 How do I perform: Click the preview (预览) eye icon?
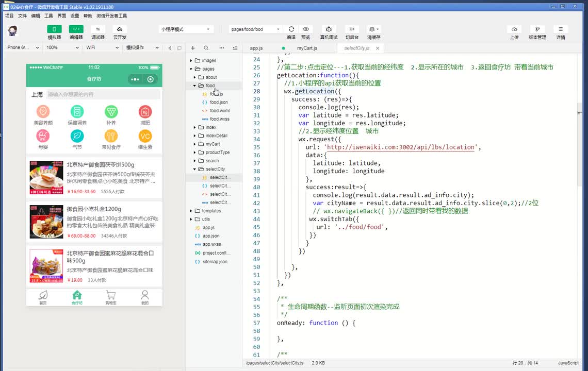(306, 29)
